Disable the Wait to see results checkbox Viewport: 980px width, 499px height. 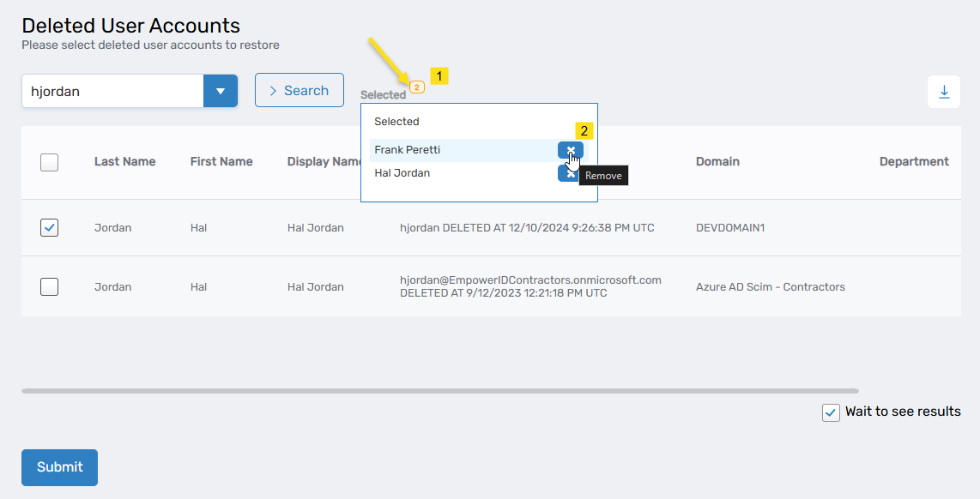coord(830,412)
